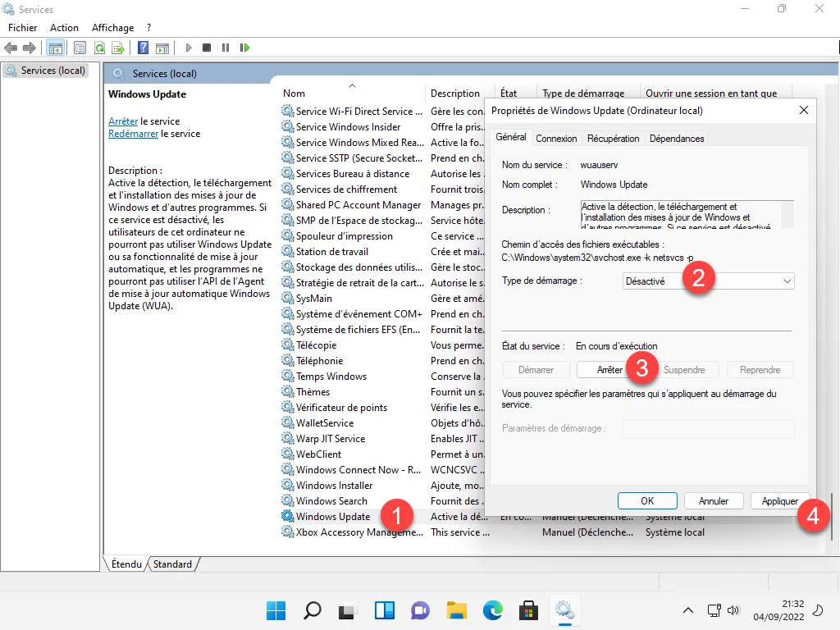Open the 'Type de démarrage' dropdown
Screen dimensions: 840x630
(708, 281)
